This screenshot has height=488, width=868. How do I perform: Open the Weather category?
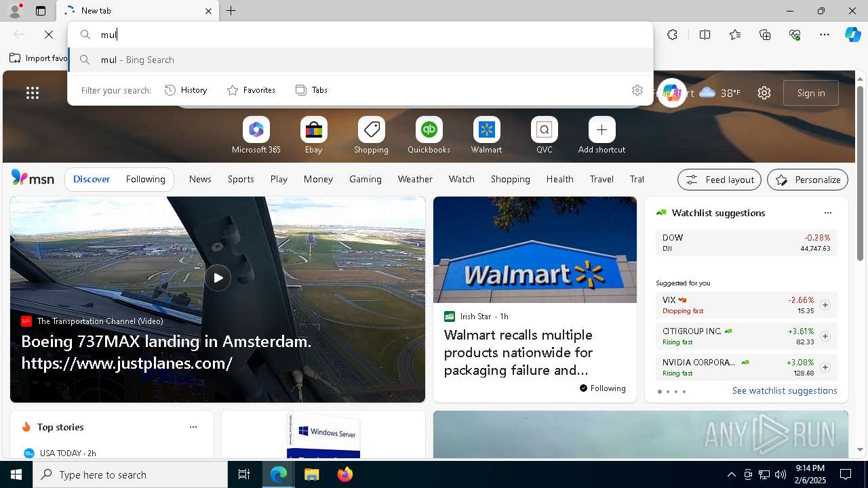click(x=415, y=179)
